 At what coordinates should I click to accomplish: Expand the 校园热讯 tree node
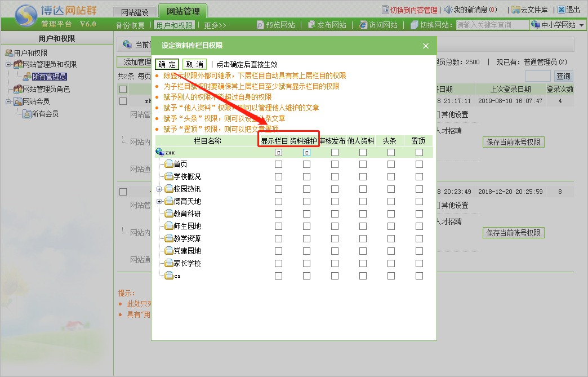(159, 189)
